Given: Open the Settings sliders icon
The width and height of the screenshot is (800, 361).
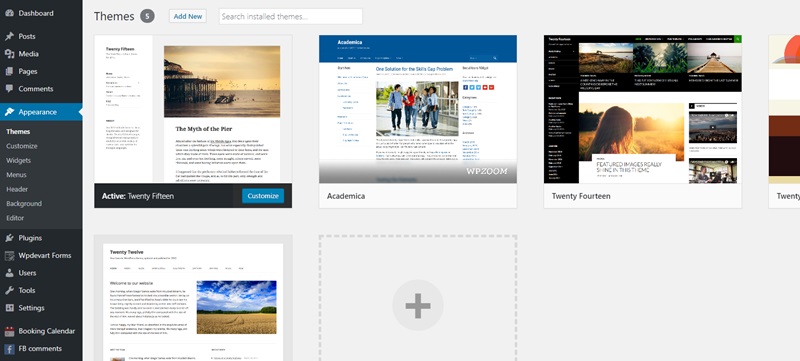Looking at the screenshot, I should pos(9,308).
